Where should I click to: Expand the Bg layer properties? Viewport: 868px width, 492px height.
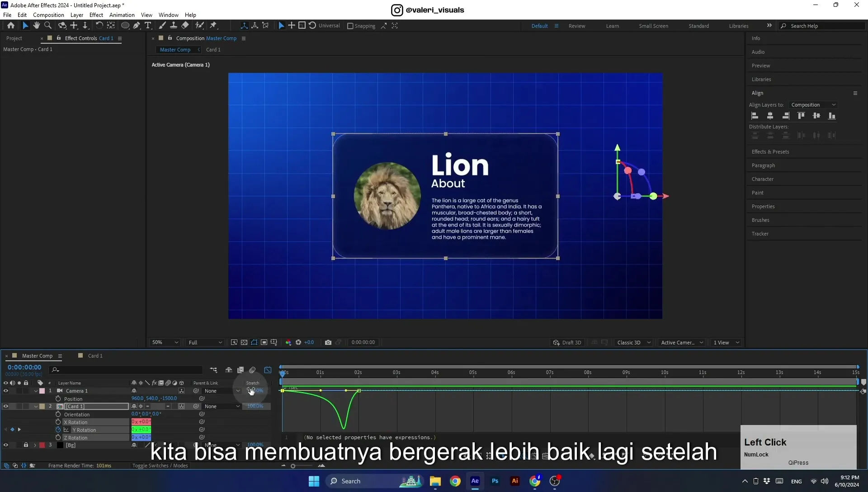35,445
